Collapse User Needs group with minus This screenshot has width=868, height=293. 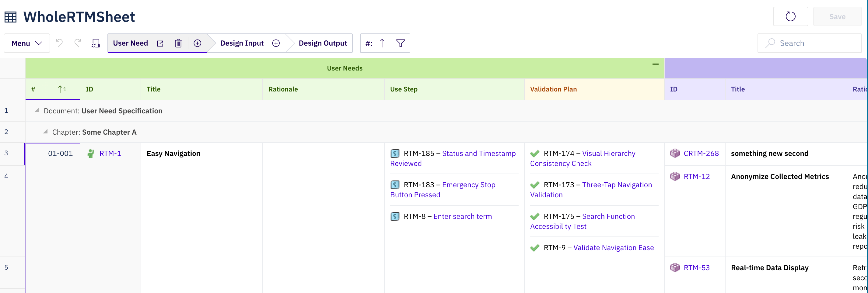click(x=655, y=64)
